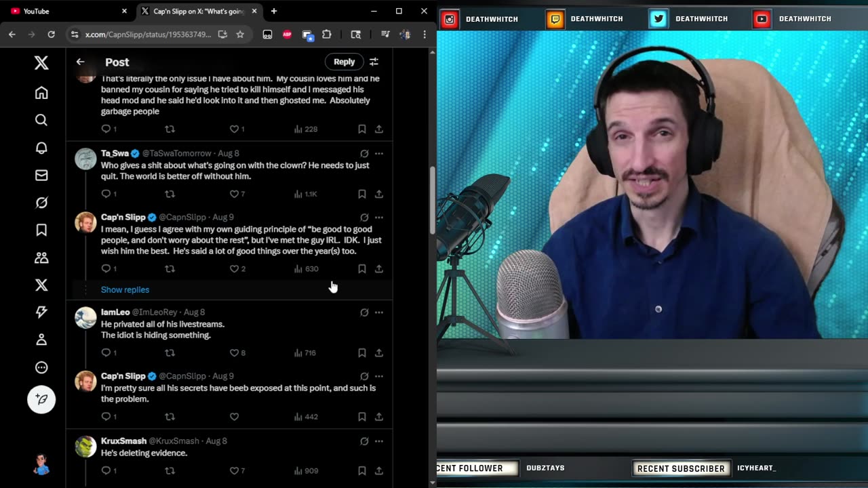Open more options on Ta_Swa's post

tap(379, 154)
